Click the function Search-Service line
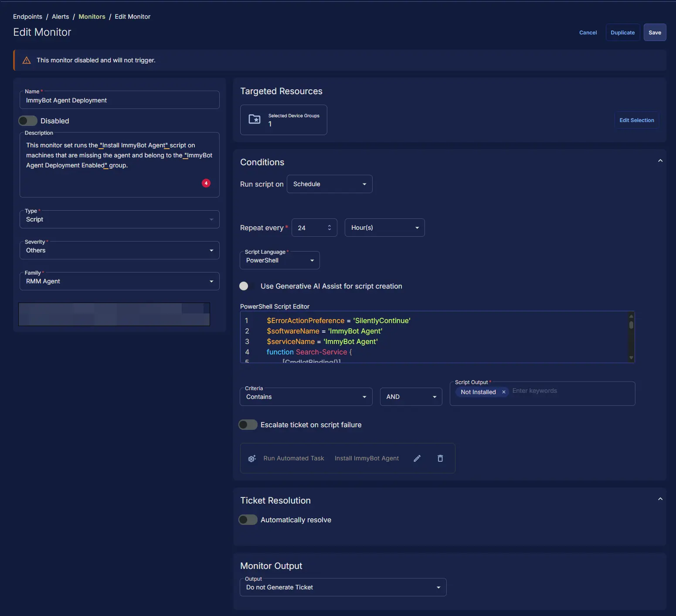Screen dimensions: 676x616 309,352
